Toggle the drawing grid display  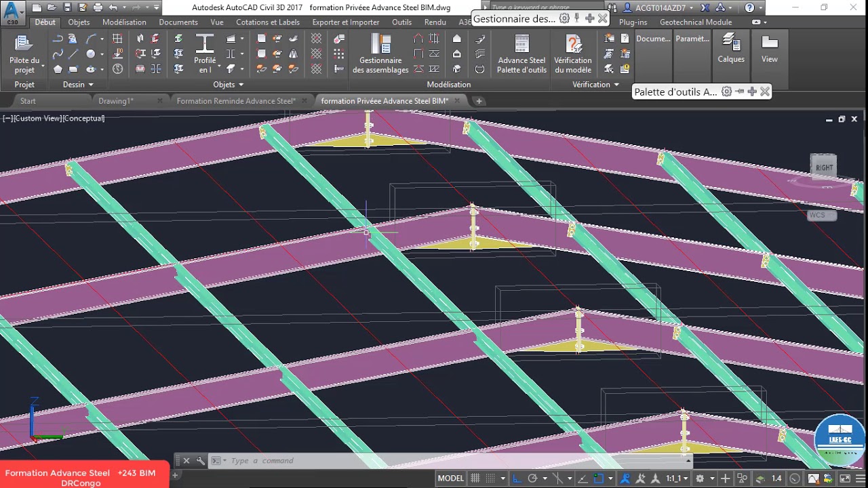click(475, 478)
